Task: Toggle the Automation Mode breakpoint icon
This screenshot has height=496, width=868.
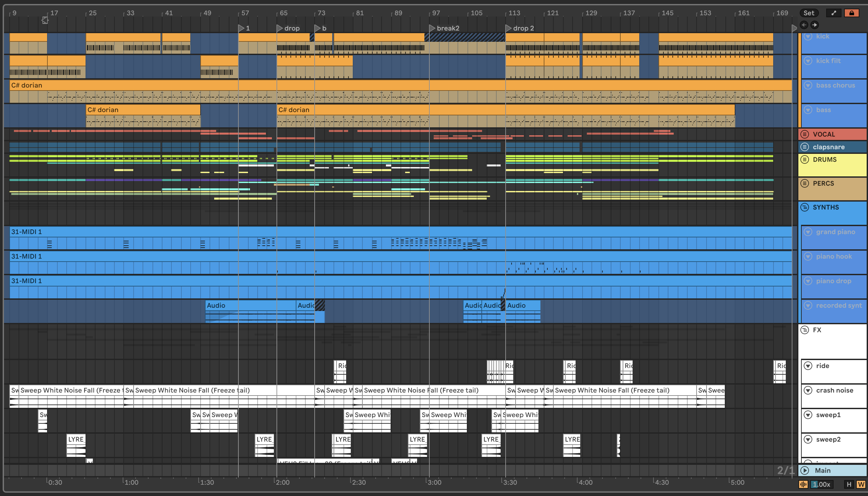Action: (x=834, y=13)
